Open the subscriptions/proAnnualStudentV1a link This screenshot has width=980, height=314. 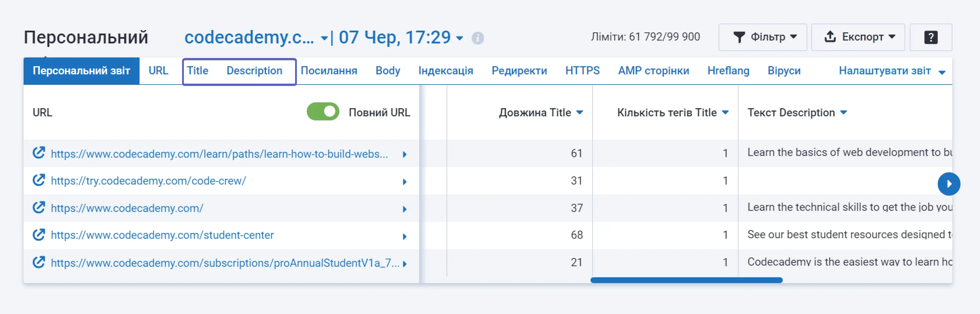click(225, 263)
